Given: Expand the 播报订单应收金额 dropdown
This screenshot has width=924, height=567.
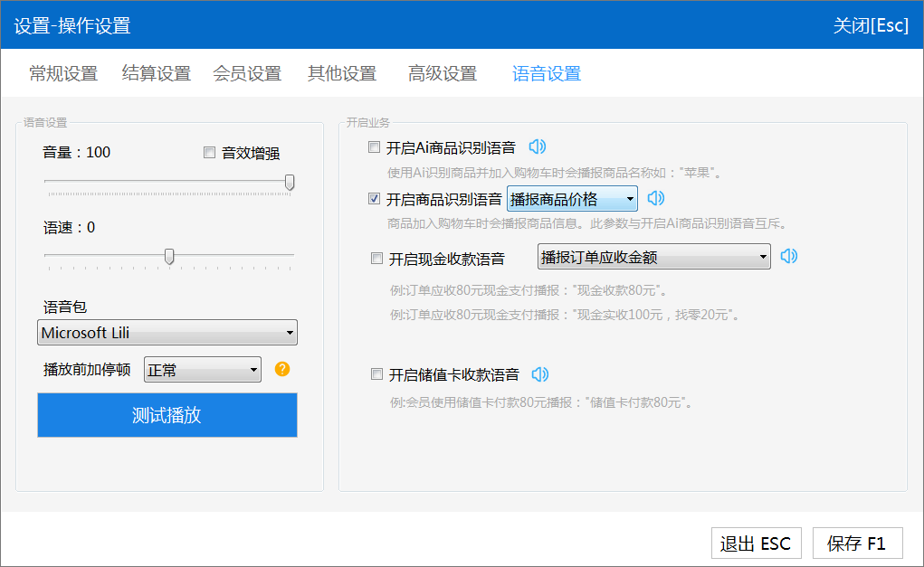Looking at the screenshot, I should (653, 258).
